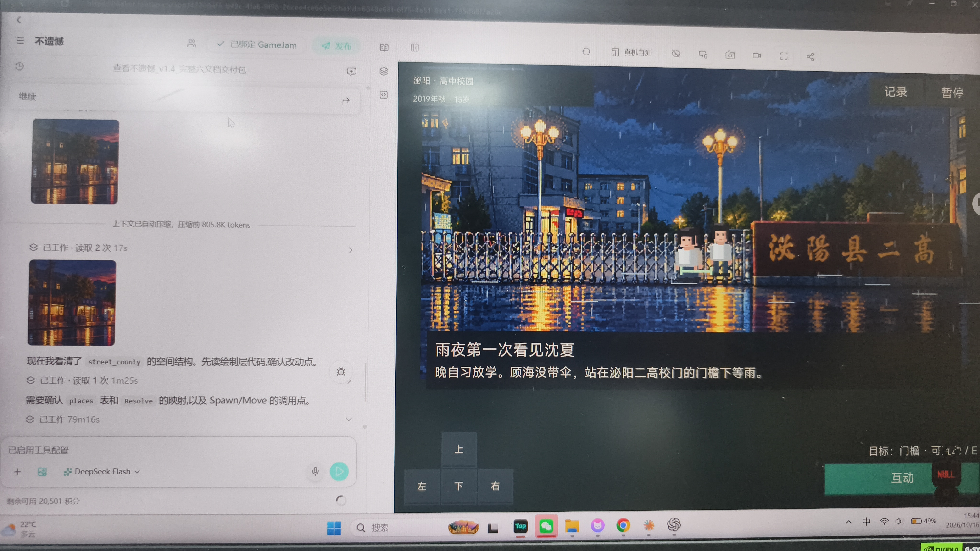980x551 pixels.
Task: Open the lower rainy street thumbnail
Action: [72, 303]
